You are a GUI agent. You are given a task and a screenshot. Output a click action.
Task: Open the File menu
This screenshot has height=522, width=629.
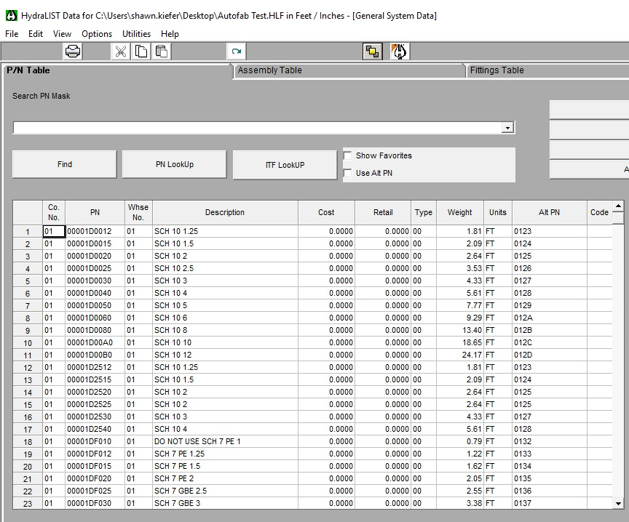pos(12,34)
